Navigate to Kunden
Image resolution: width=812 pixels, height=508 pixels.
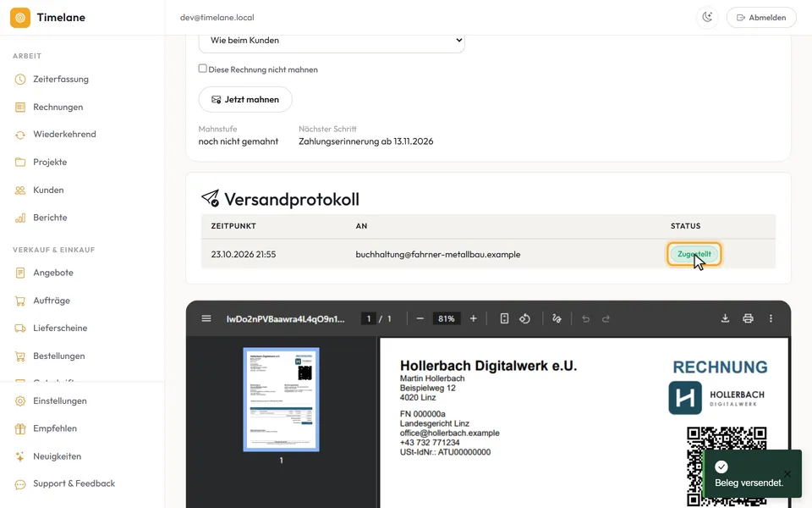(x=48, y=190)
